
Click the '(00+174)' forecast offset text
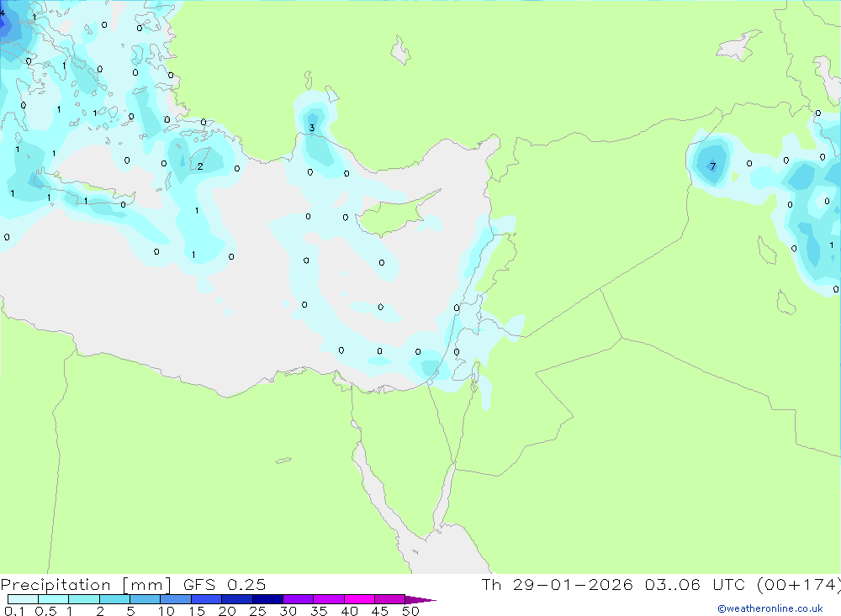[x=798, y=584]
